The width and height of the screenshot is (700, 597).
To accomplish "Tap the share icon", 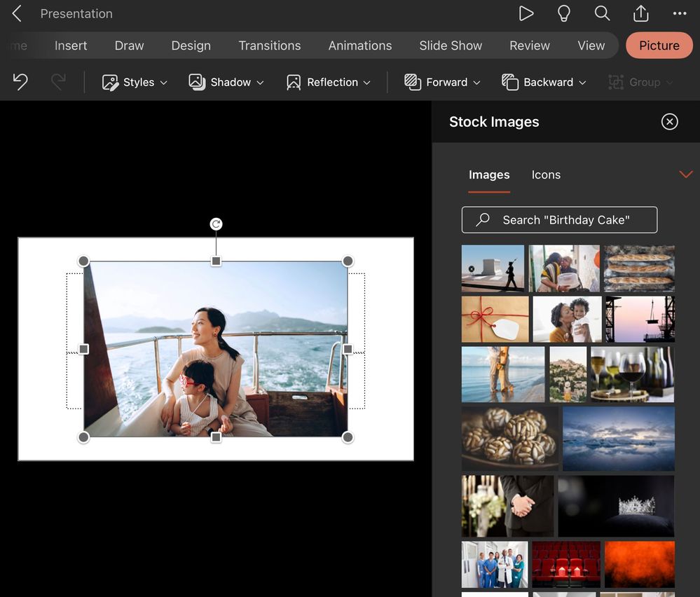I will click(640, 13).
